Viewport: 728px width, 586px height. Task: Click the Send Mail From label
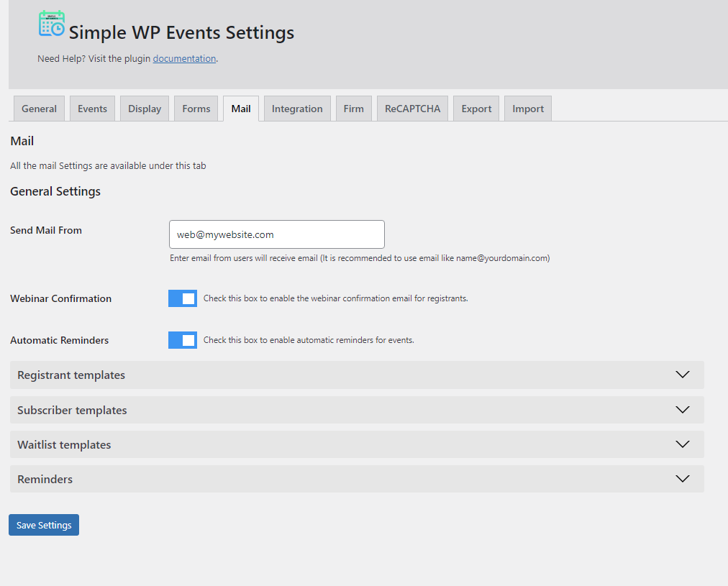pyautogui.click(x=46, y=230)
